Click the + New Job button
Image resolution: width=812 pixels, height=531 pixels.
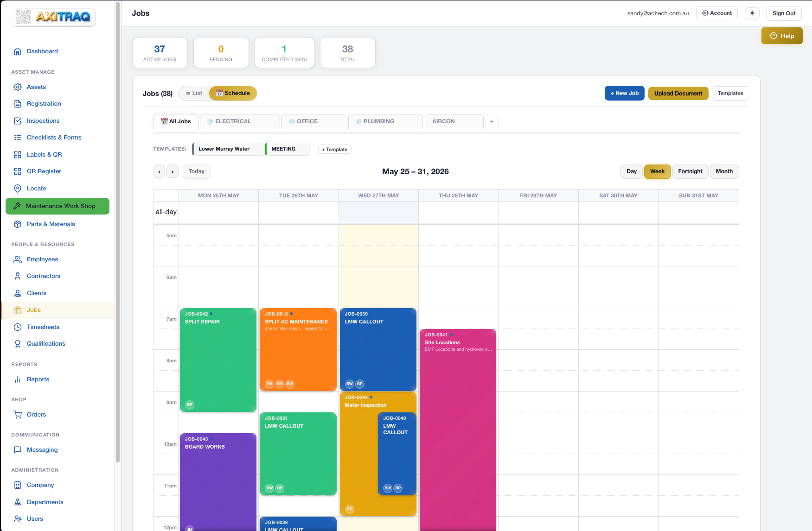coord(625,94)
